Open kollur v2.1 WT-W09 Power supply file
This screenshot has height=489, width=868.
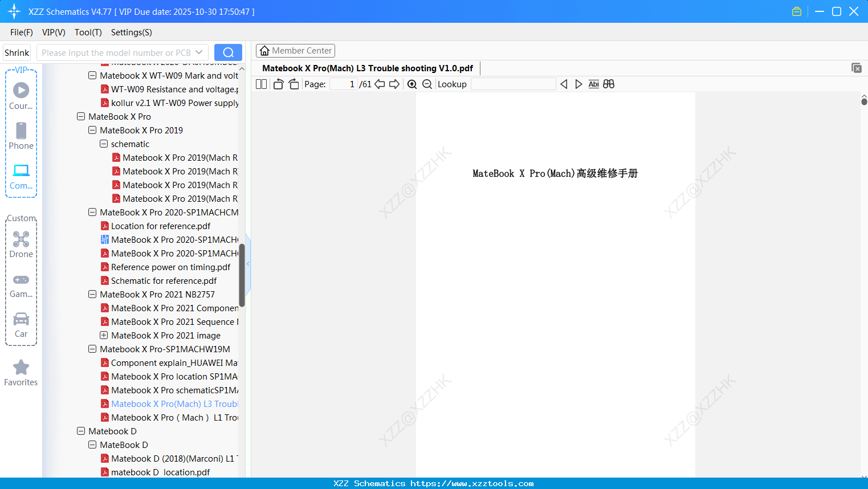(170, 103)
